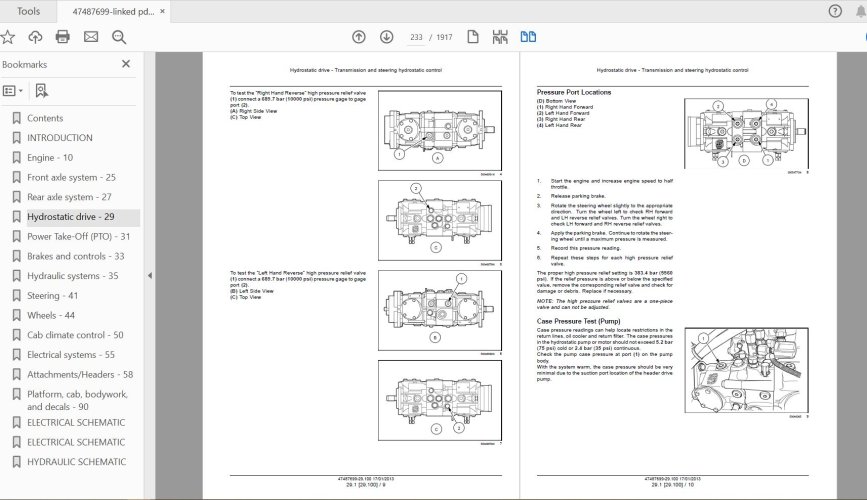
Task: Print the document using printer icon
Action: coord(63,37)
